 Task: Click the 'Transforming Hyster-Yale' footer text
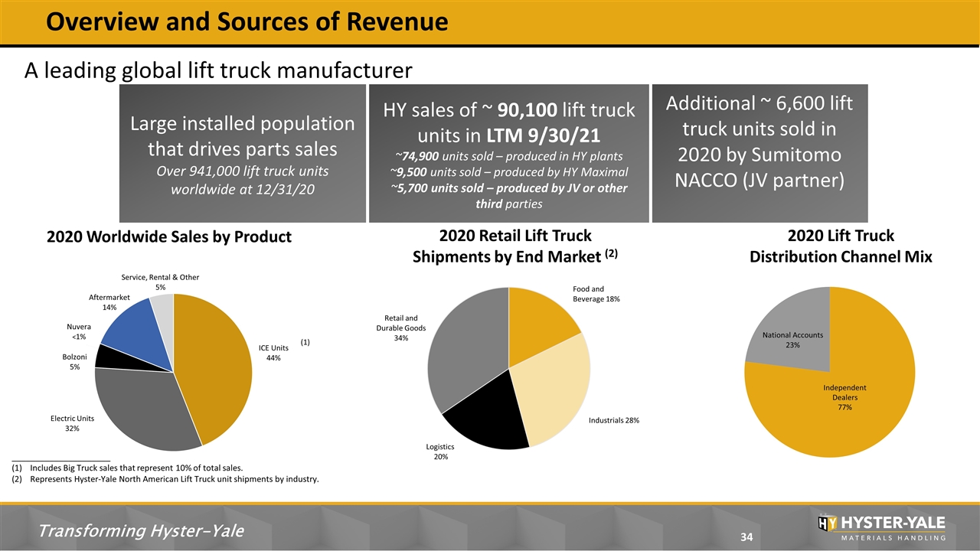coord(142,530)
